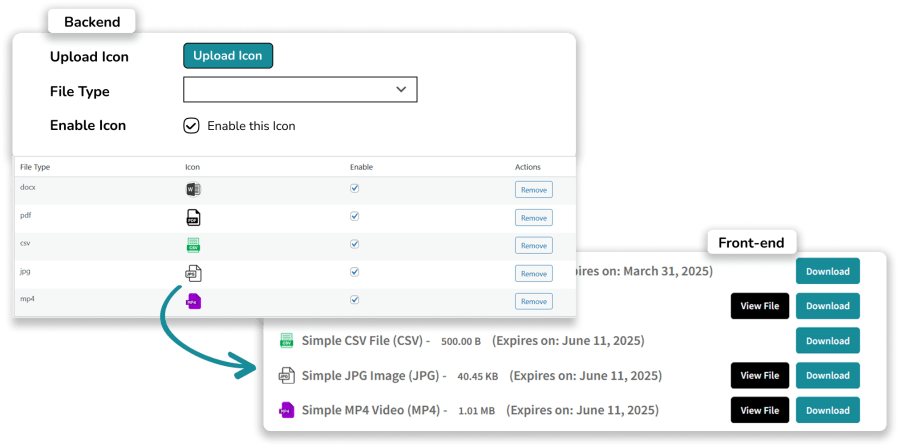View the Simple JPG Image file
Image resolution: width=899 pixels, height=447 pixels.
(x=759, y=376)
